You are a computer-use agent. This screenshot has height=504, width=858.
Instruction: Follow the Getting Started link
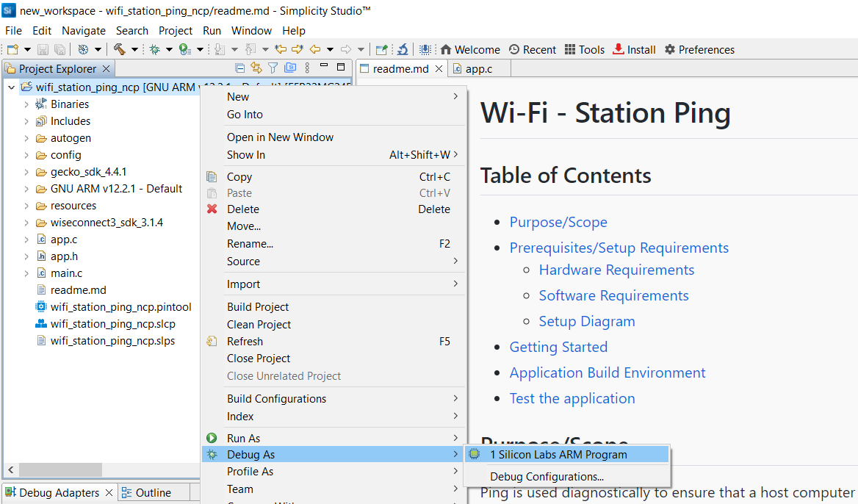558,347
